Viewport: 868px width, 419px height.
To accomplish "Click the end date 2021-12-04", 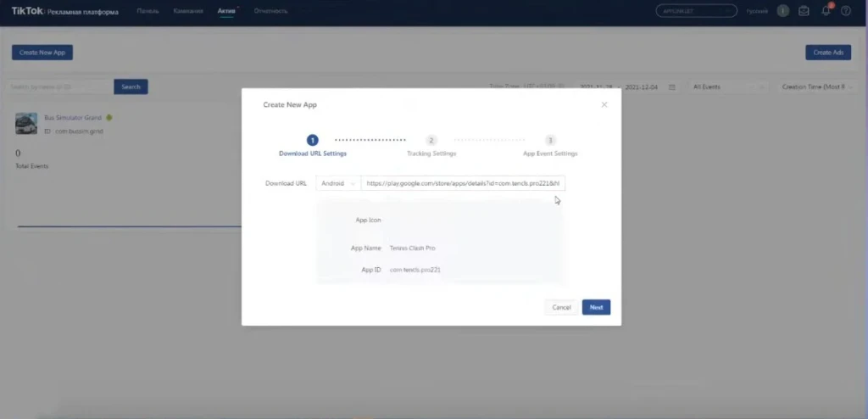I will (x=642, y=87).
